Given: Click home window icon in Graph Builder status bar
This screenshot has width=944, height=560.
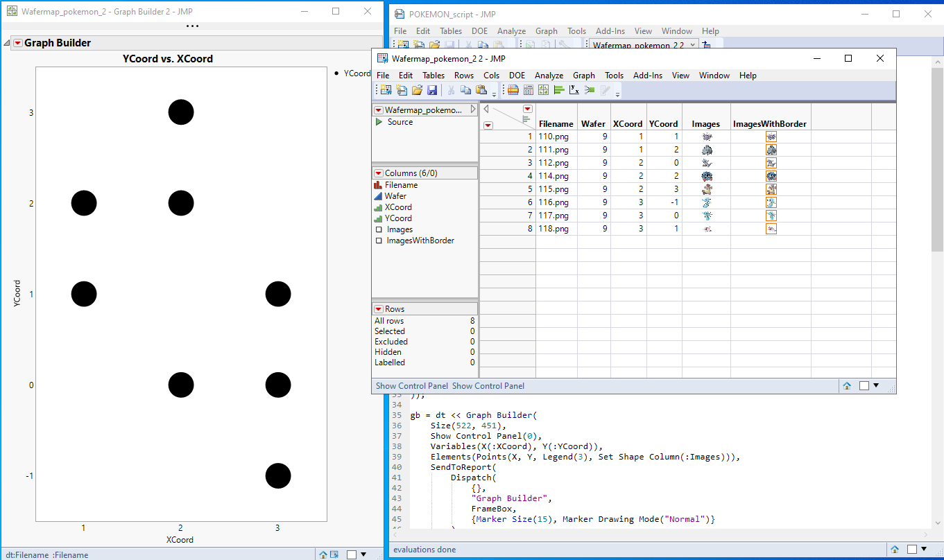Looking at the screenshot, I should coord(323,554).
